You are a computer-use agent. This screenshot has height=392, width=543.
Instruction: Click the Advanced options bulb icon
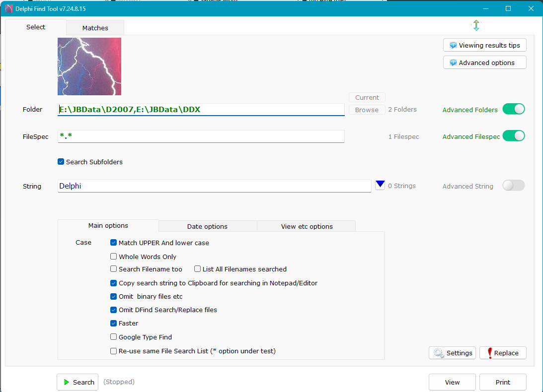(453, 62)
